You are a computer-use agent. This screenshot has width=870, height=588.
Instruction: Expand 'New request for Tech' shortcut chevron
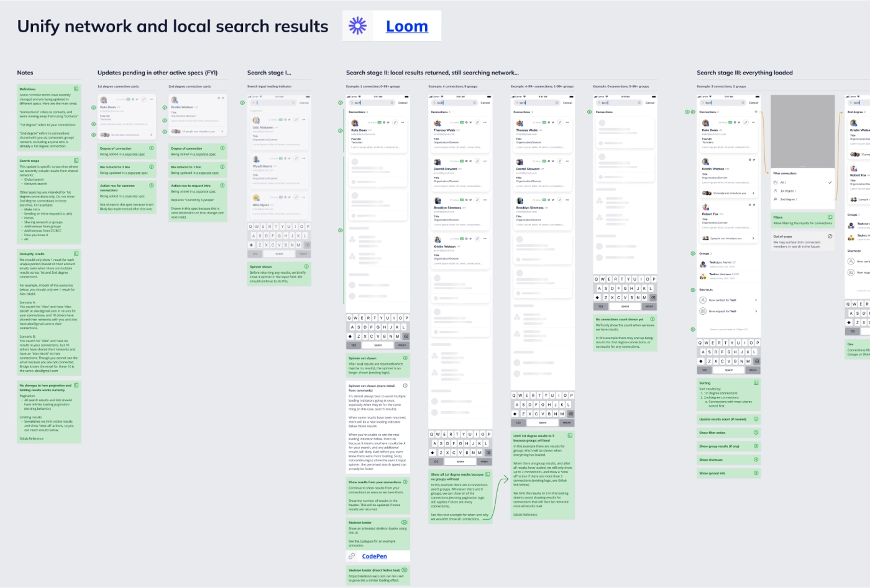[756, 311]
